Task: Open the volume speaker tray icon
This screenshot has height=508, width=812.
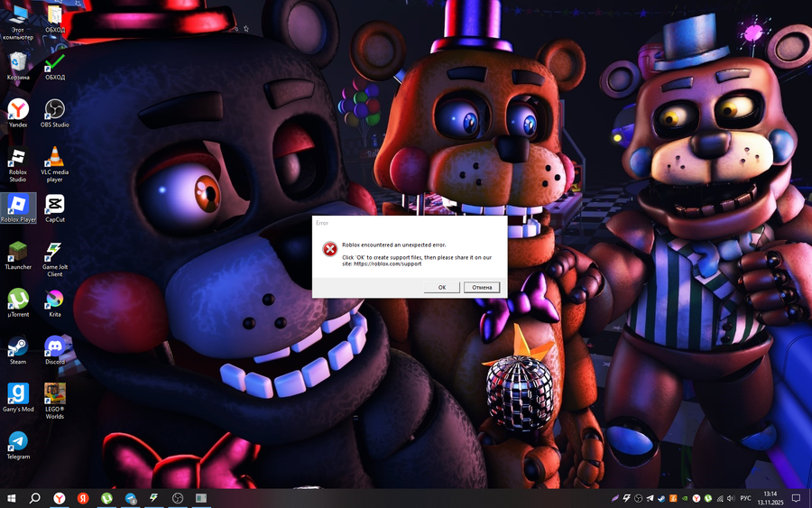Action: tap(731, 498)
